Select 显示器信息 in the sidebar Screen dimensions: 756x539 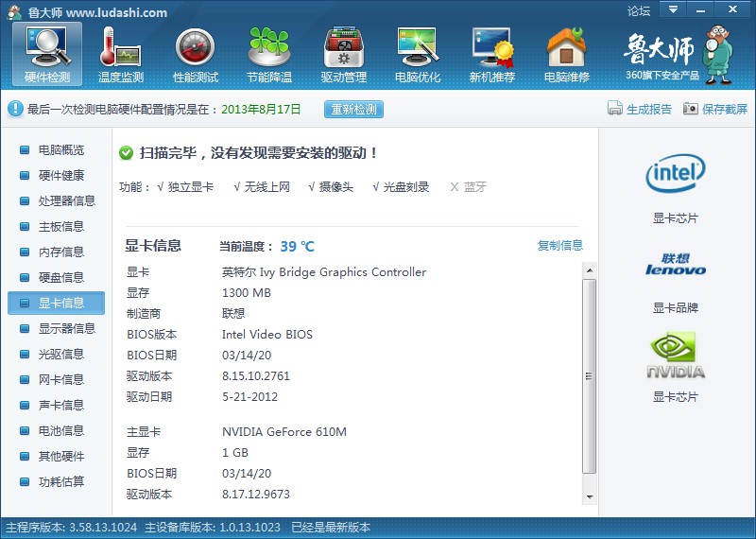(66, 329)
